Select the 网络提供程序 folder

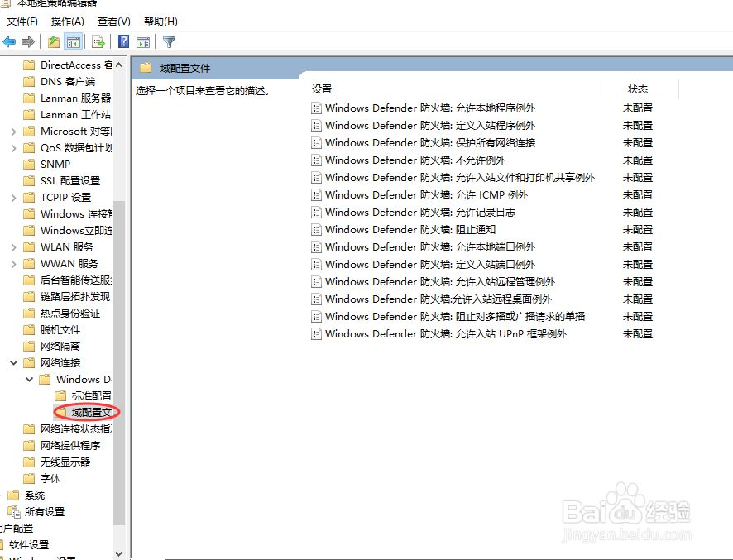coord(61,446)
